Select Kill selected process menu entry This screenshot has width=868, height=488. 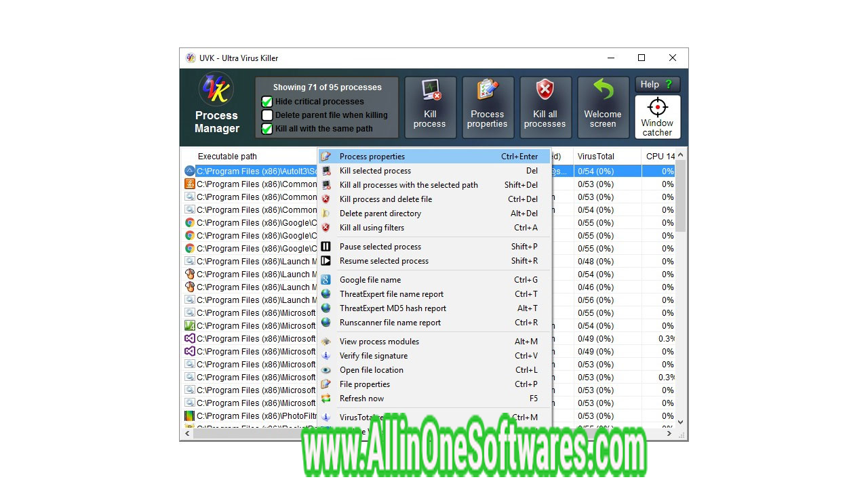(x=434, y=171)
